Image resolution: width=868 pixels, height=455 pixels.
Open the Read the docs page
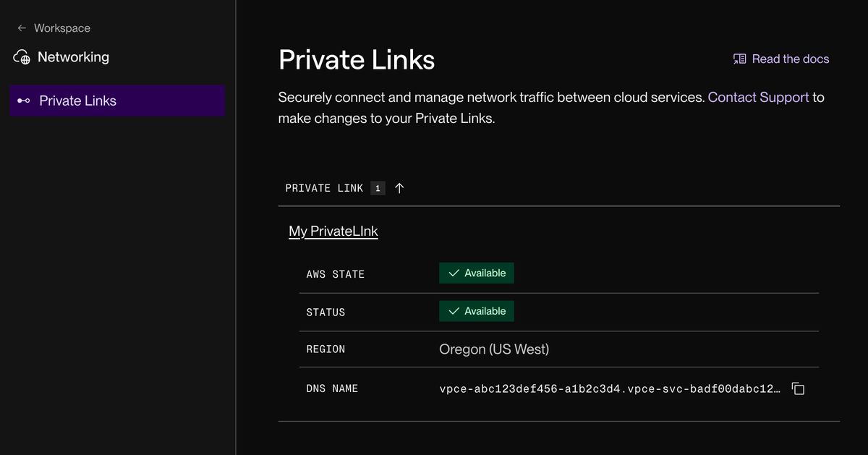click(790, 59)
